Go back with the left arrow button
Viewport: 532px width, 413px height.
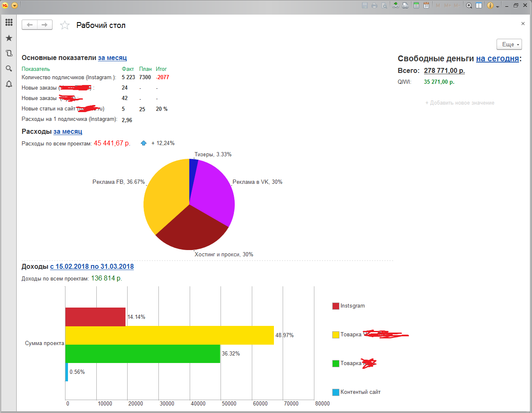(x=30, y=25)
